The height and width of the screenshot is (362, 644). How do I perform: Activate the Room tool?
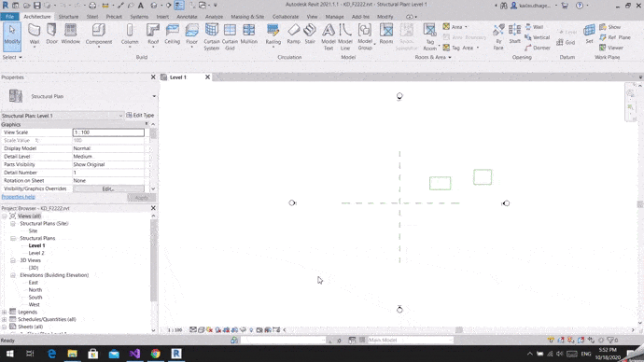click(386, 35)
